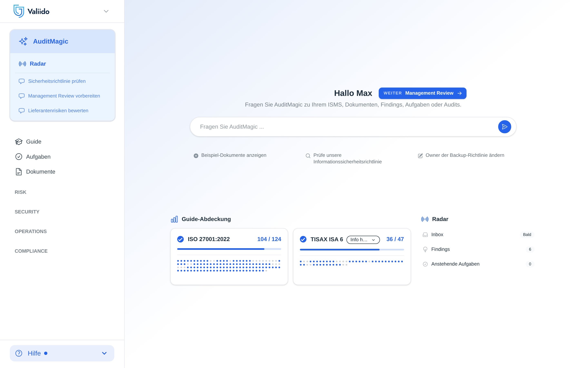Go to Guide in the sidebar
Screen dimensions: 588x368
[x=33, y=142]
